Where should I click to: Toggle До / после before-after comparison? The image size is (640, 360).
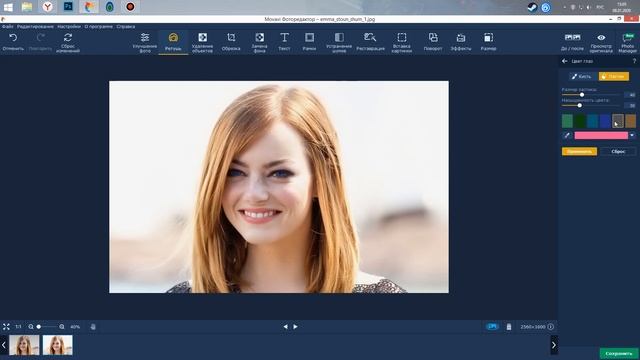[x=572, y=42]
